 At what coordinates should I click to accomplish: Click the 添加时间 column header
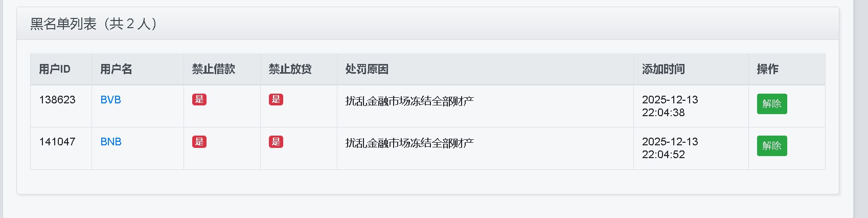(664, 69)
